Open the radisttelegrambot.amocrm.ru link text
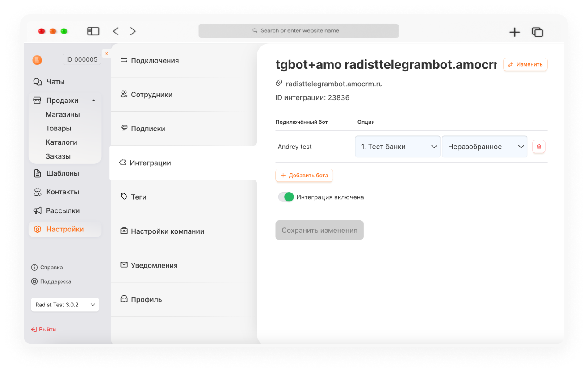This screenshot has height=373, width=588. click(334, 84)
